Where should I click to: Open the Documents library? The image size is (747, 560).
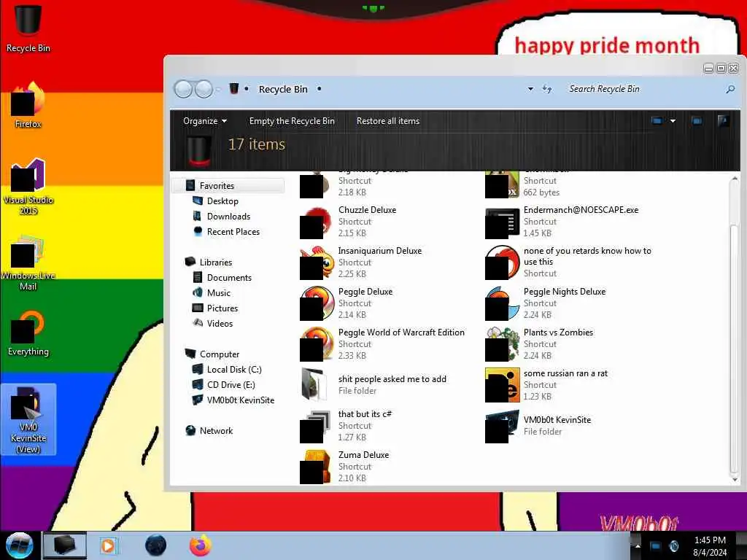coord(228,277)
